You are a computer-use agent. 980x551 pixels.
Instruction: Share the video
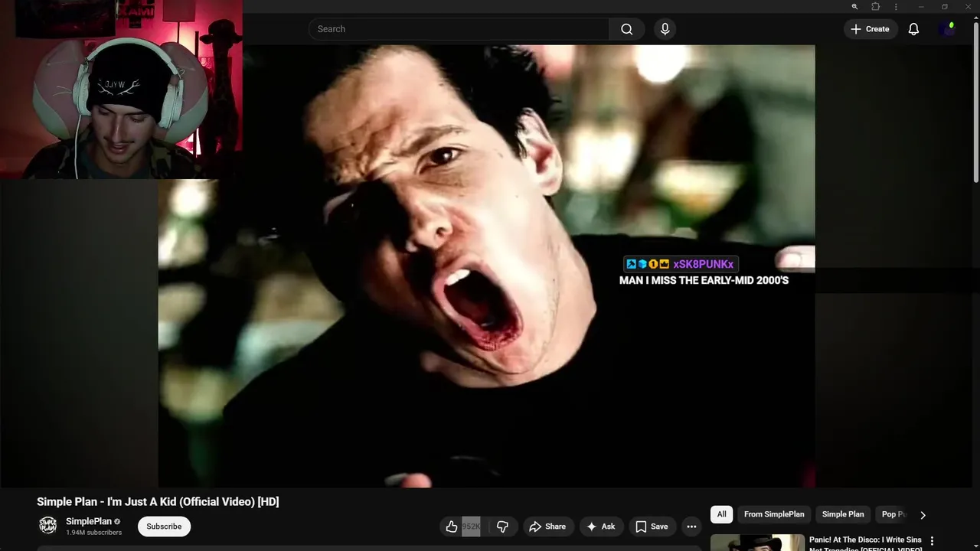tap(548, 527)
